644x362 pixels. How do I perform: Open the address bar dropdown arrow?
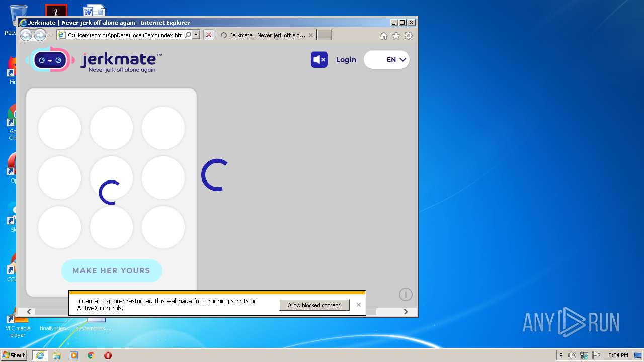196,35
